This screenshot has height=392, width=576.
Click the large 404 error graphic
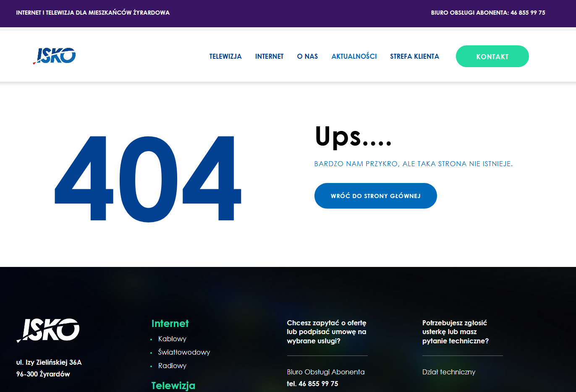coord(148,179)
